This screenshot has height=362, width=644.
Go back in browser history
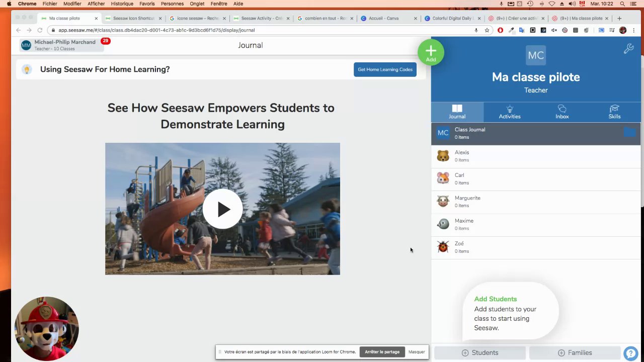(19, 30)
